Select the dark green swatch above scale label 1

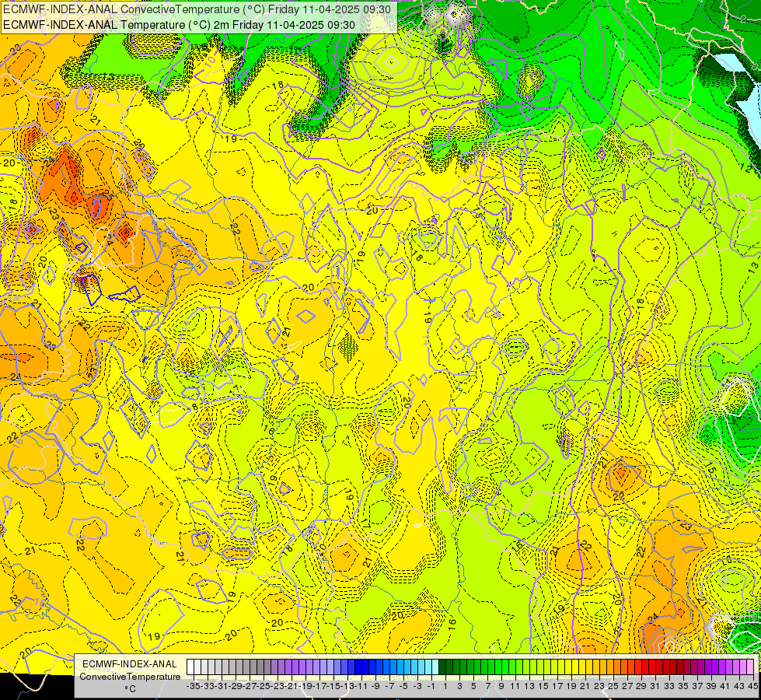(442, 667)
